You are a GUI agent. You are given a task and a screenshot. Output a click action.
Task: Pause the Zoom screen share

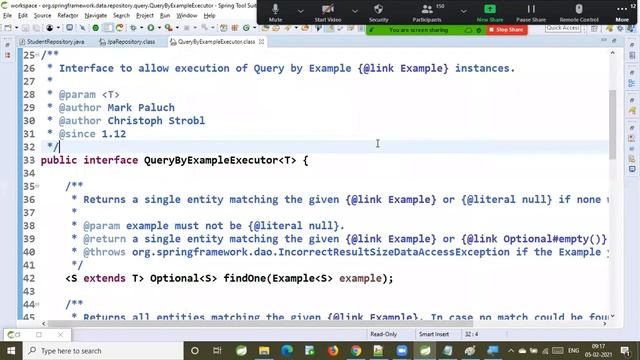coord(531,12)
